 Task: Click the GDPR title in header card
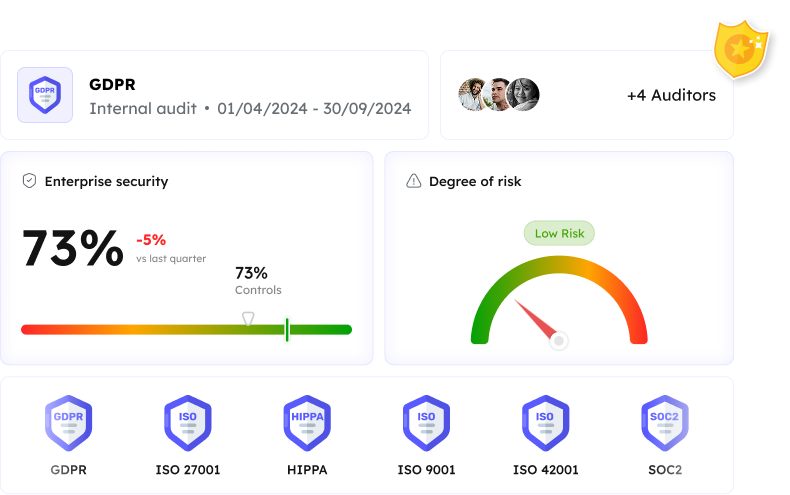[112, 84]
